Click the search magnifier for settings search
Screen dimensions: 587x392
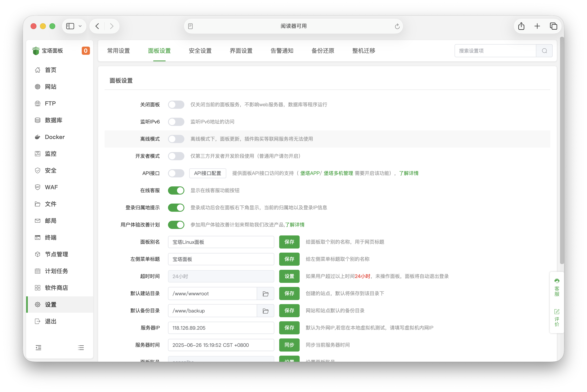(x=544, y=50)
